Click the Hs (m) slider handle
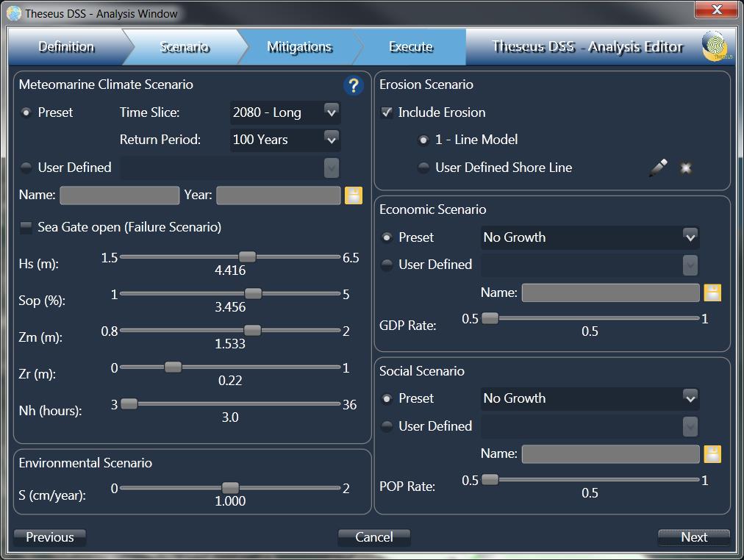744x560 pixels. 247,256
